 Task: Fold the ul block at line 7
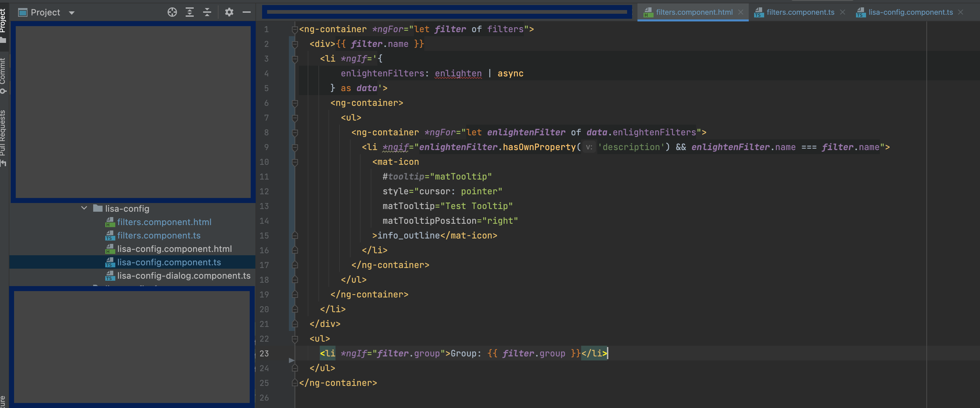click(x=295, y=118)
